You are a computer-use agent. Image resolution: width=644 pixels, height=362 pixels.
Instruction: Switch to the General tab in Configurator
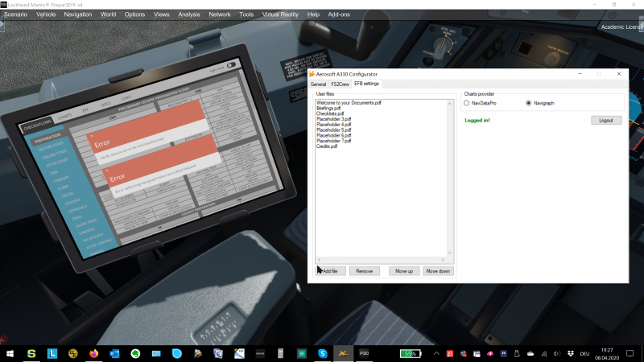click(318, 84)
